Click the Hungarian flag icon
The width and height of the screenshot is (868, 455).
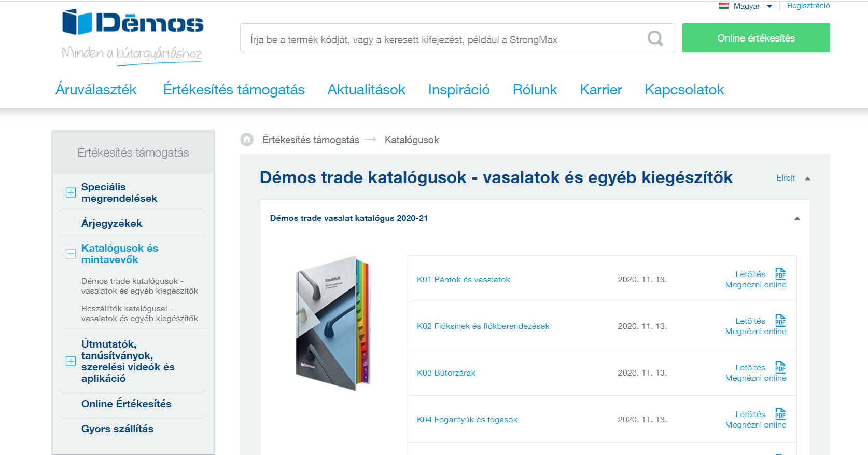pos(724,6)
